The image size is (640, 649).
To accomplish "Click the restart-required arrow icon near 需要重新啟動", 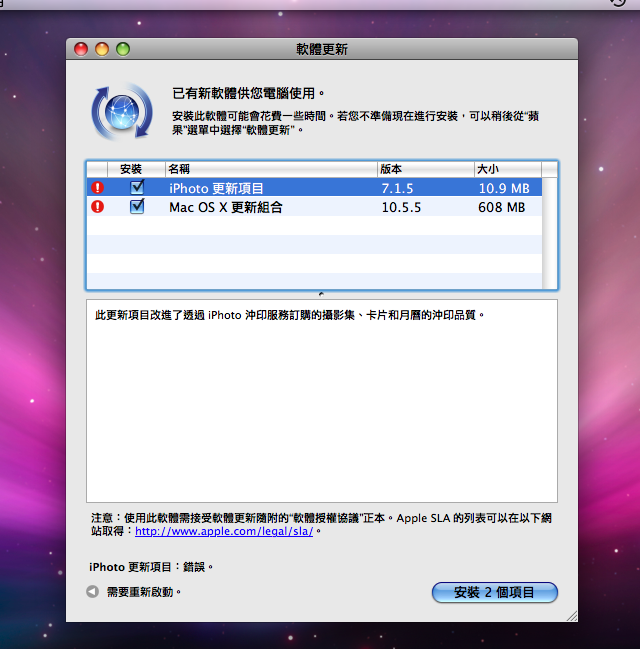I will [92, 591].
